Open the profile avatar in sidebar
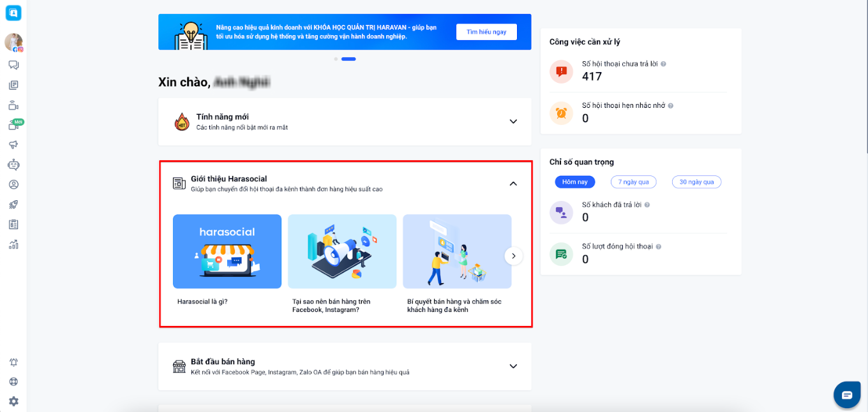Screen dimensions: 868x412 click(x=13, y=43)
